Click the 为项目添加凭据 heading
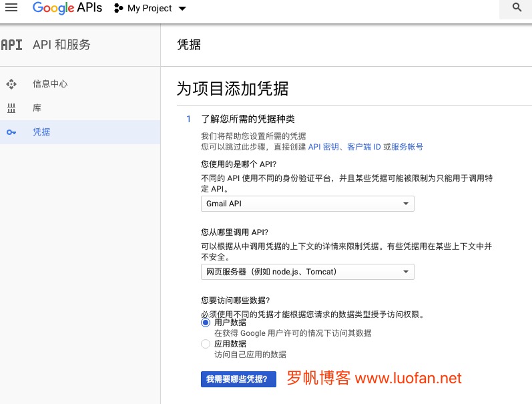The height and width of the screenshot is (404, 532). [x=232, y=89]
